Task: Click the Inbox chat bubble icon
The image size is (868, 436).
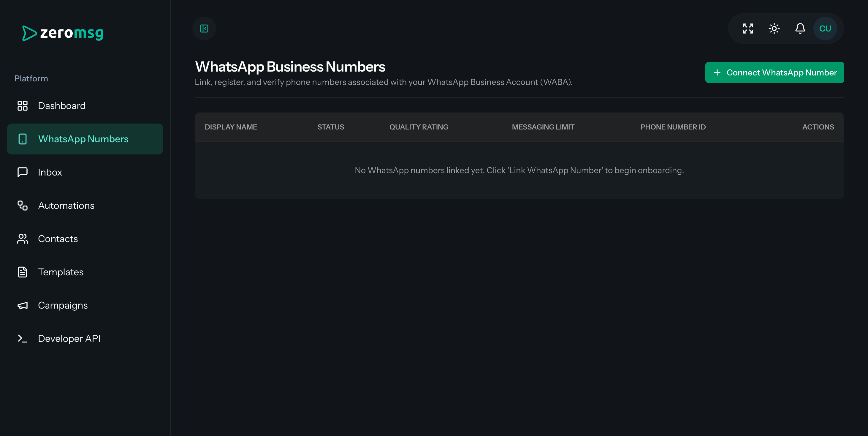Action: point(23,172)
